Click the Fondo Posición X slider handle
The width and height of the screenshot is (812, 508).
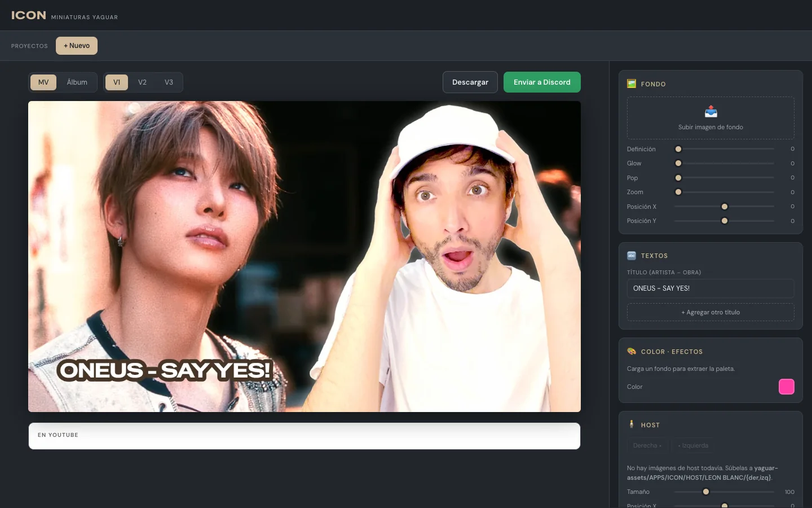click(x=725, y=207)
